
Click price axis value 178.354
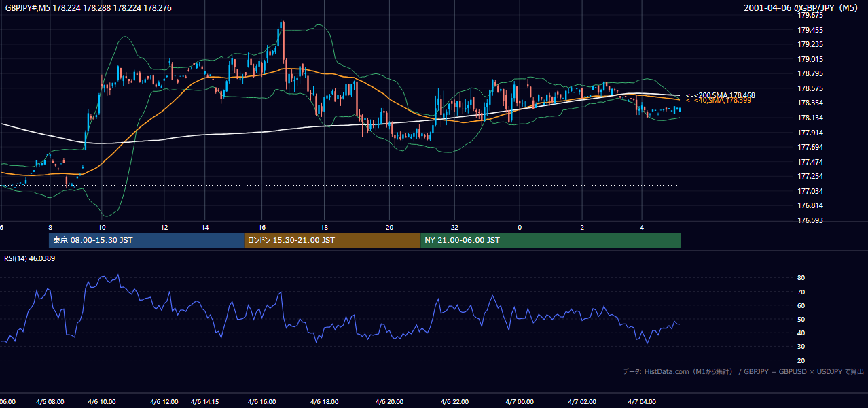point(810,103)
